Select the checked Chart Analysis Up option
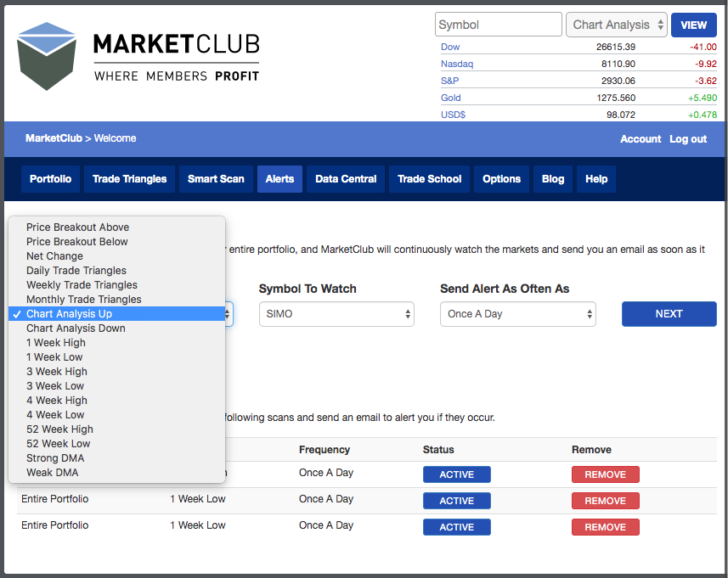This screenshot has width=728, height=578. [x=117, y=313]
